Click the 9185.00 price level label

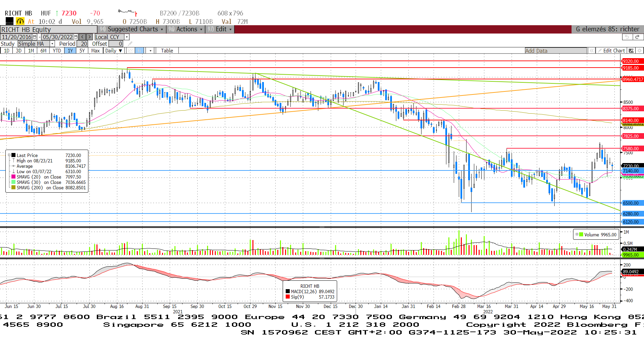(x=633, y=68)
